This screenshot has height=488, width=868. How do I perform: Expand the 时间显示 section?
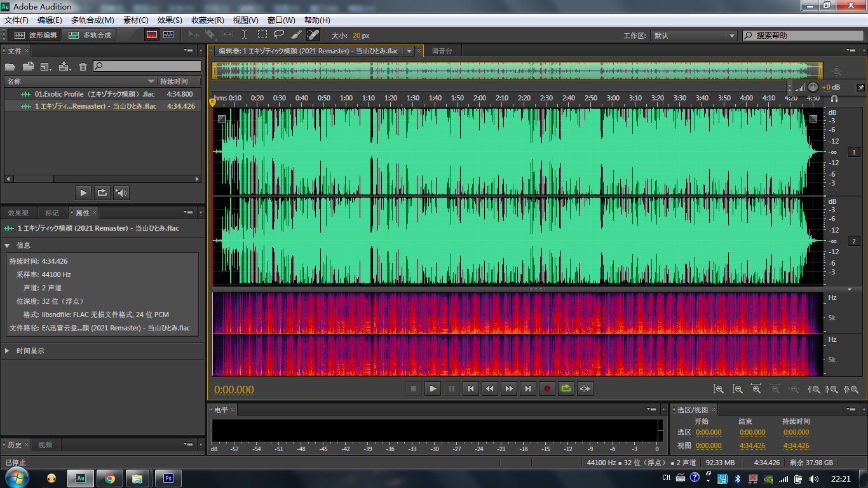pyautogui.click(x=8, y=351)
